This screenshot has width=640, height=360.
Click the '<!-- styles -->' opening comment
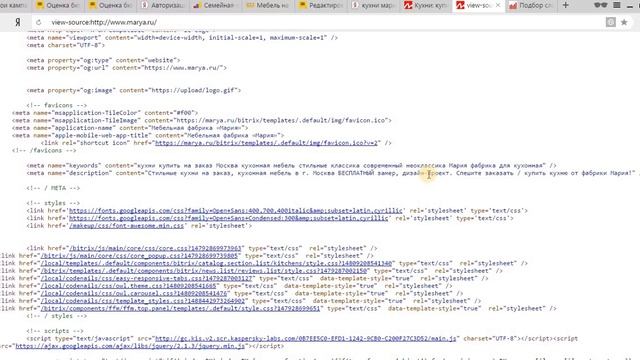tap(53, 203)
